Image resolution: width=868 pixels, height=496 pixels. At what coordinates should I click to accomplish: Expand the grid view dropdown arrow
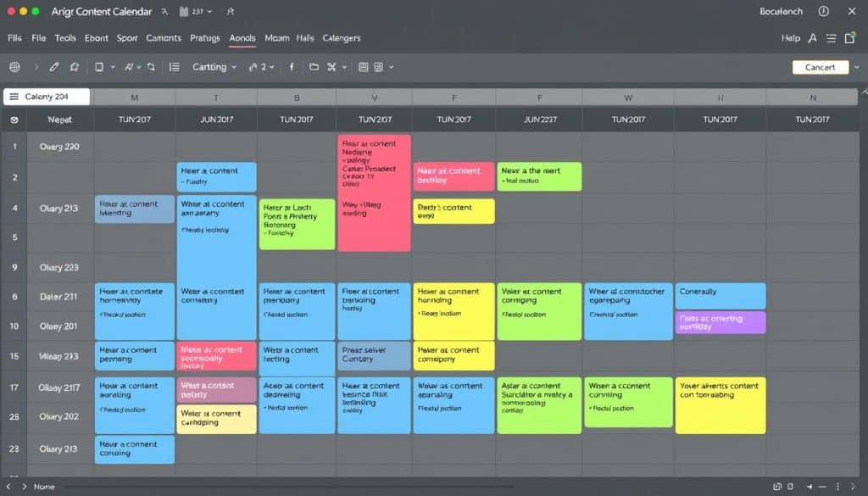[392, 67]
